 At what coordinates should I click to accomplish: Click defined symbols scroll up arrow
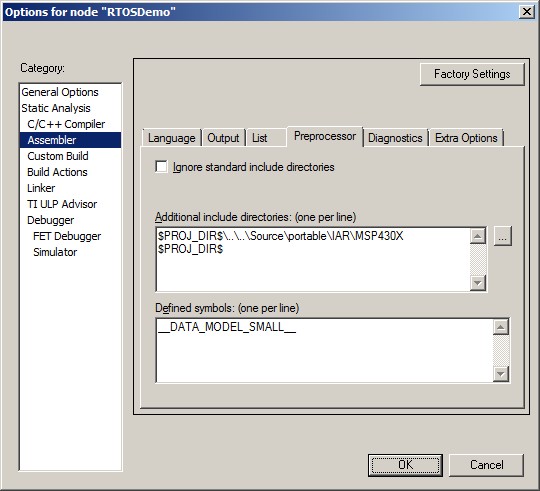(x=501, y=327)
